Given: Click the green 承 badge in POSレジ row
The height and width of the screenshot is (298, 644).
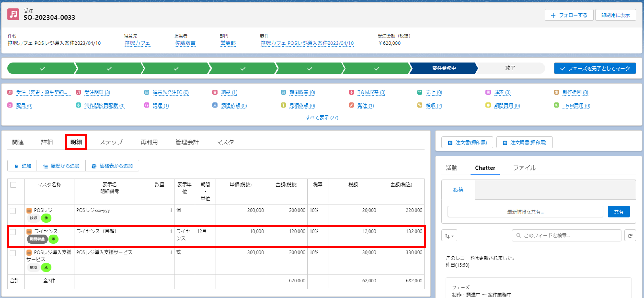Looking at the screenshot, I should pyautogui.click(x=46, y=218).
